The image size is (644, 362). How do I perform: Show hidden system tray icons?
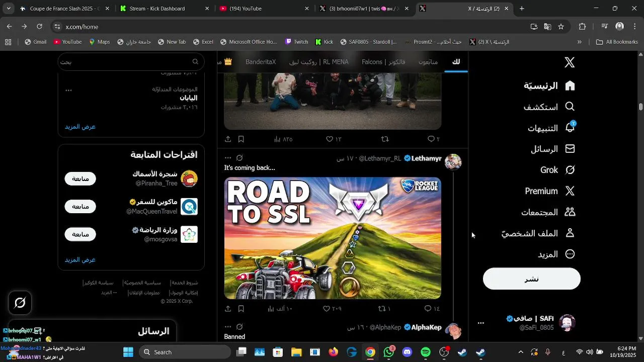(x=521, y=352)
